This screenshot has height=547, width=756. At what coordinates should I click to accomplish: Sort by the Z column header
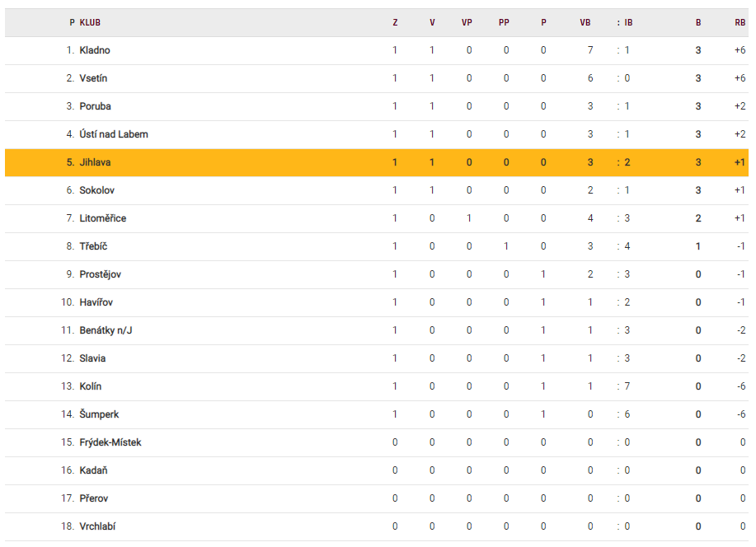pos(395,23)
